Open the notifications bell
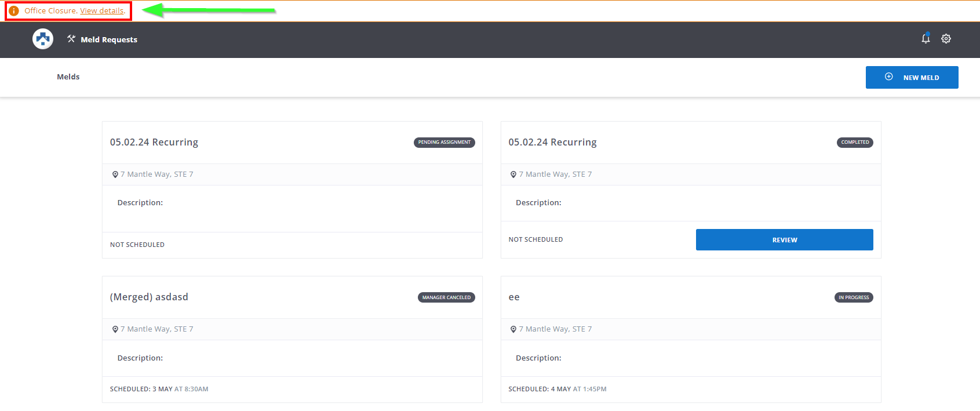This screenshot has height=411, width=980. click(926, 39)
